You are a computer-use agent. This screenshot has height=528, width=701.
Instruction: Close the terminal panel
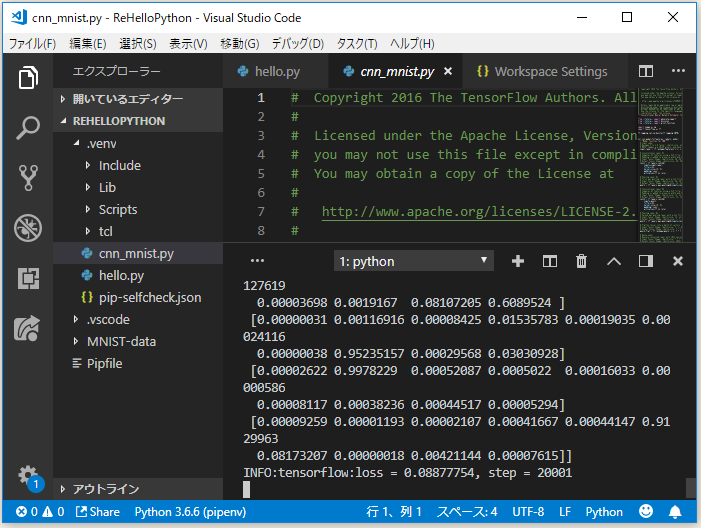(x=678, y=261)
